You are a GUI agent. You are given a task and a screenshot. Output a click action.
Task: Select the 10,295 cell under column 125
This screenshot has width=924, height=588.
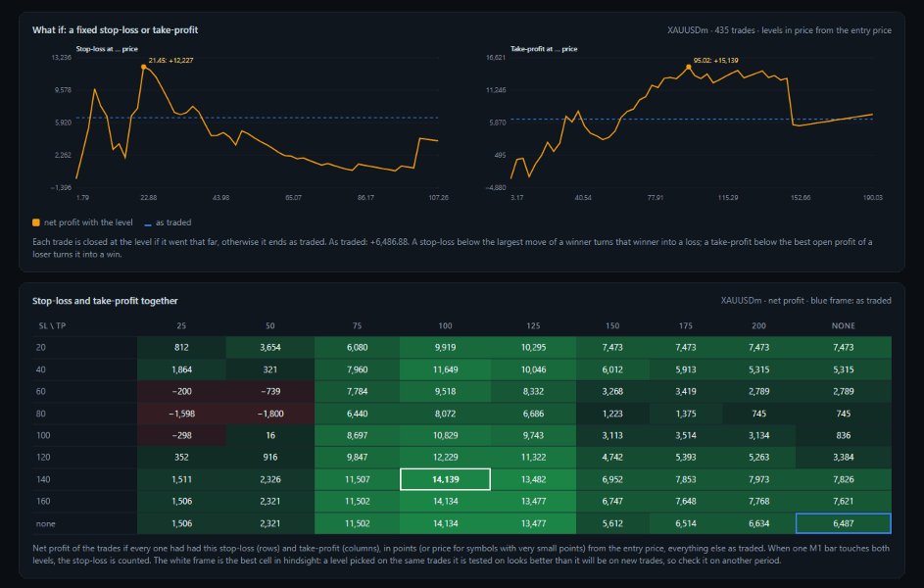pyautogui.click(x=533, y=348)
